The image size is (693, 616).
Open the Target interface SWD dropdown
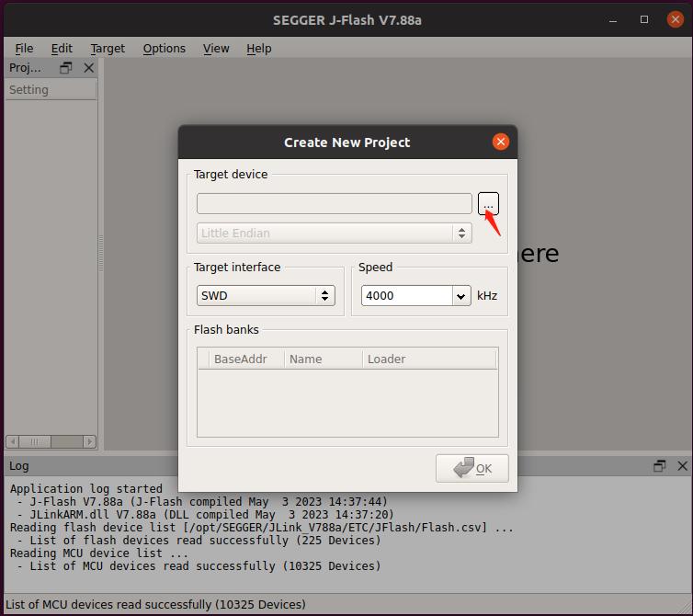[266, 295]
